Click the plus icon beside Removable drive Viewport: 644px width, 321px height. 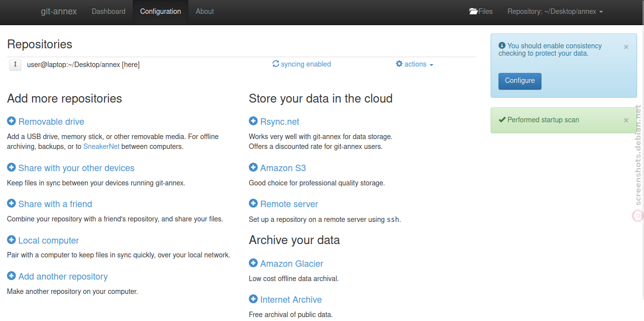click(11, 121)
